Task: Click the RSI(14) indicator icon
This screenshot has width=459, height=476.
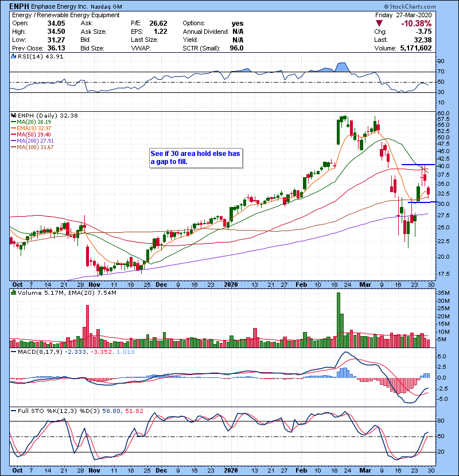Action: [13, 56]
